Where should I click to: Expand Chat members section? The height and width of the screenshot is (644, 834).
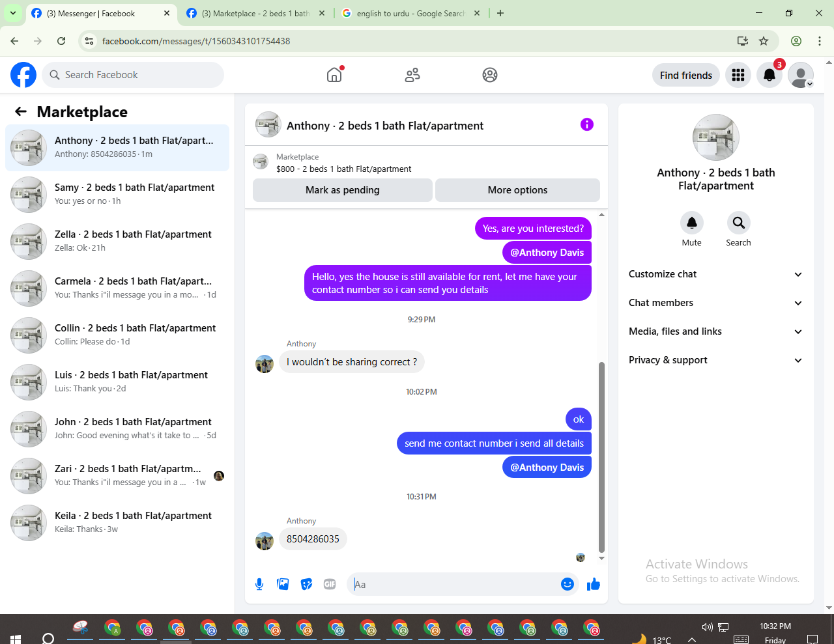715,303
